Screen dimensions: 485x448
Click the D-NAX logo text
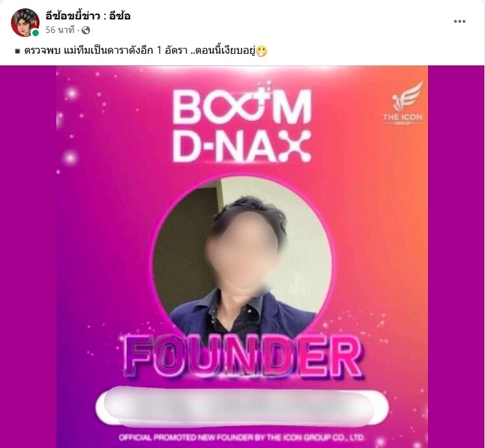[242, 146]
